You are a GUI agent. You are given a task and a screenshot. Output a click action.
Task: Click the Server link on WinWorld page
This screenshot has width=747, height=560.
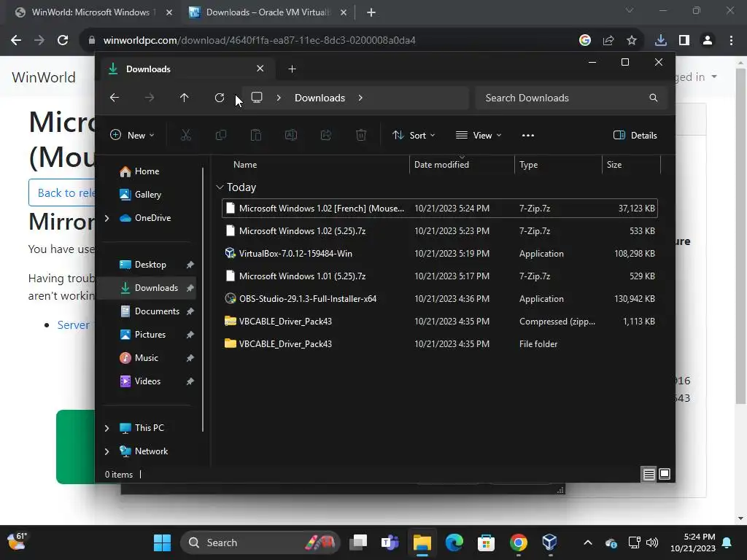click(74, 325)
